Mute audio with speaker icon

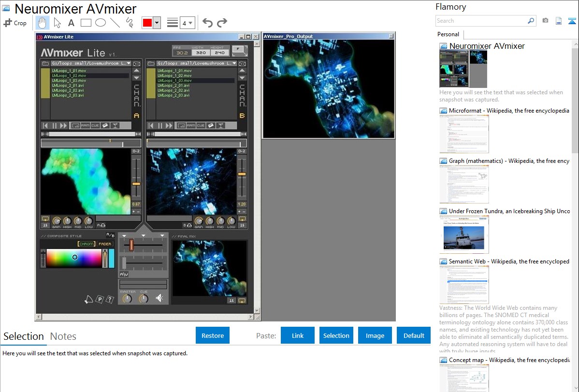[159, 298]
